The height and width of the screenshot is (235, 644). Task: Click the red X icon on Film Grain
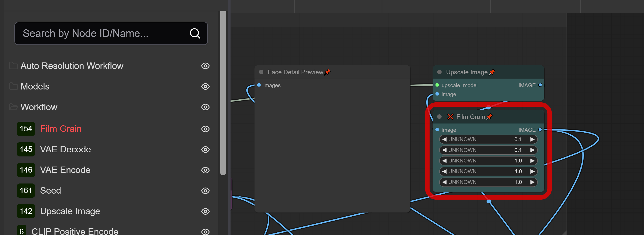(450, 117)
